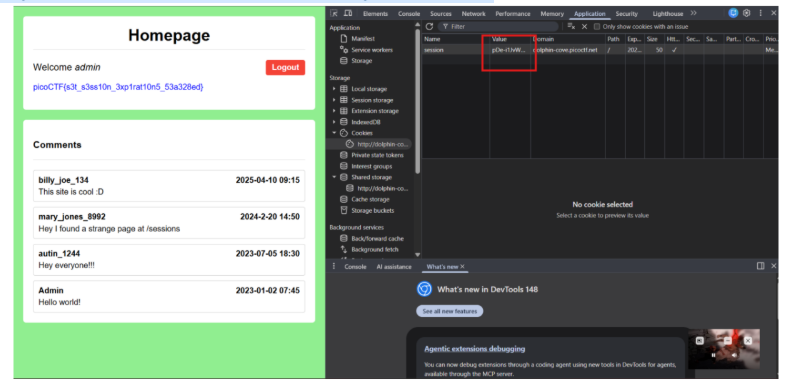
Task: Switch to the Performance tab
Action: pyautogui.click(x=513, y=14)
